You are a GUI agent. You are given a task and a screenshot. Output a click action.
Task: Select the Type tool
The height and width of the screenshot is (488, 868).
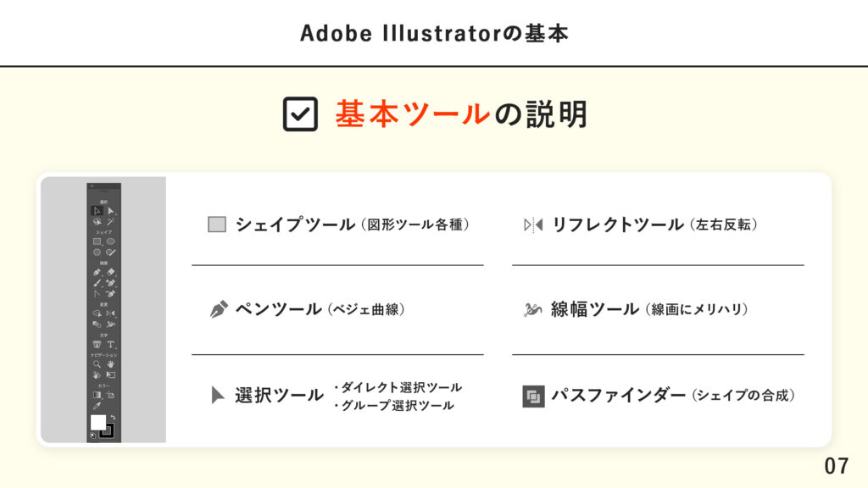(111, 344)
